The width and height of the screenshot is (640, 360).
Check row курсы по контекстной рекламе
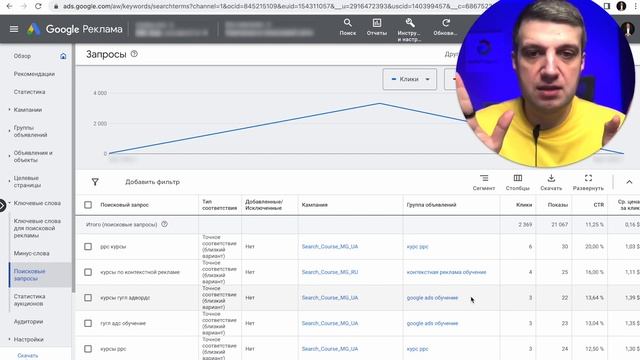pos(88,272)
